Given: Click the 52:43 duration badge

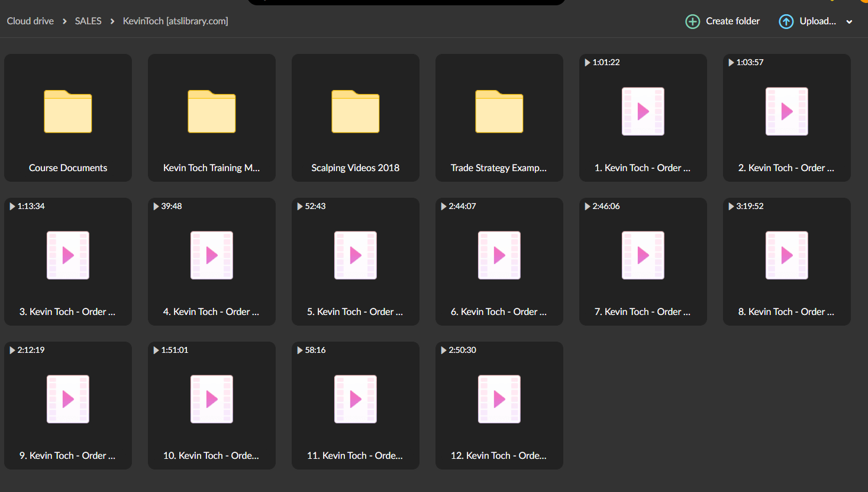Looking at the screenshot, I should [311, 206].
